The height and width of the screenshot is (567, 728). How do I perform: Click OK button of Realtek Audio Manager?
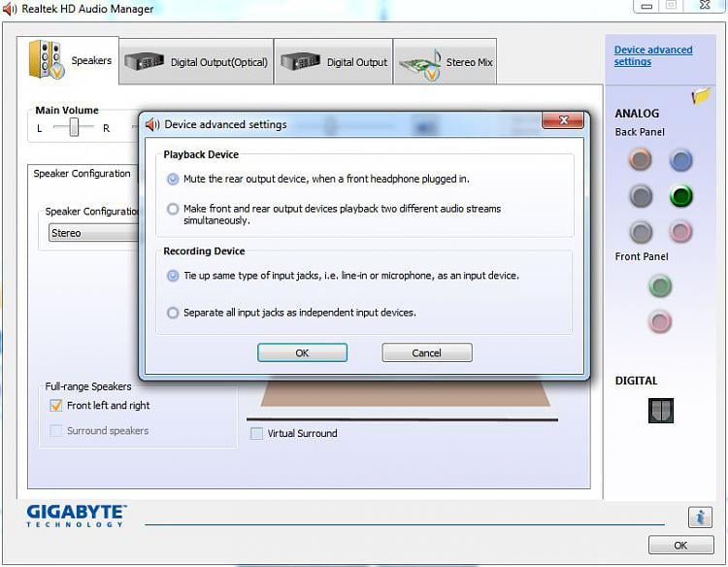(x=680, y=546)
